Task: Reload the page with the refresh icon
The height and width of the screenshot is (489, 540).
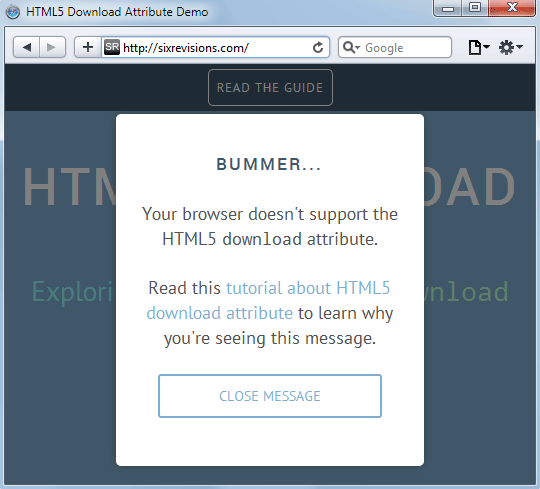Action: click(318, 47)
